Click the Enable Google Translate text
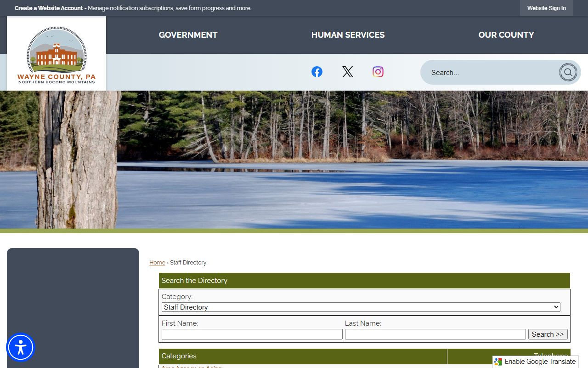 click(540, 362)
